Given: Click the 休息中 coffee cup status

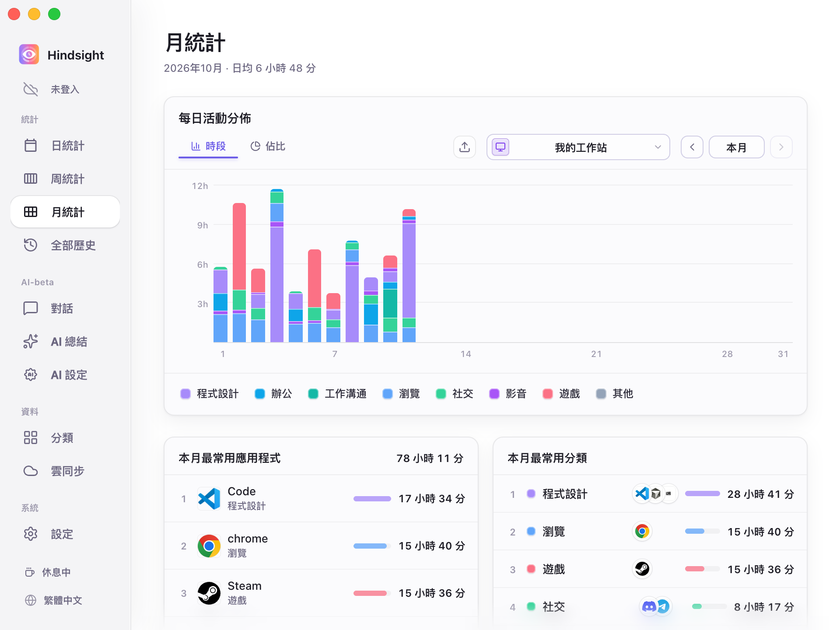Looking at the screenshot, I should (48, 572).
